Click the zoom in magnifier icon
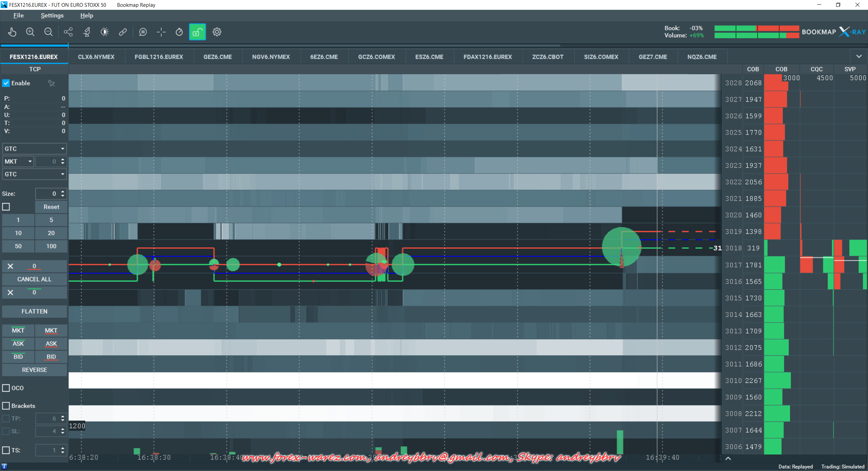 tap(30, 32)
